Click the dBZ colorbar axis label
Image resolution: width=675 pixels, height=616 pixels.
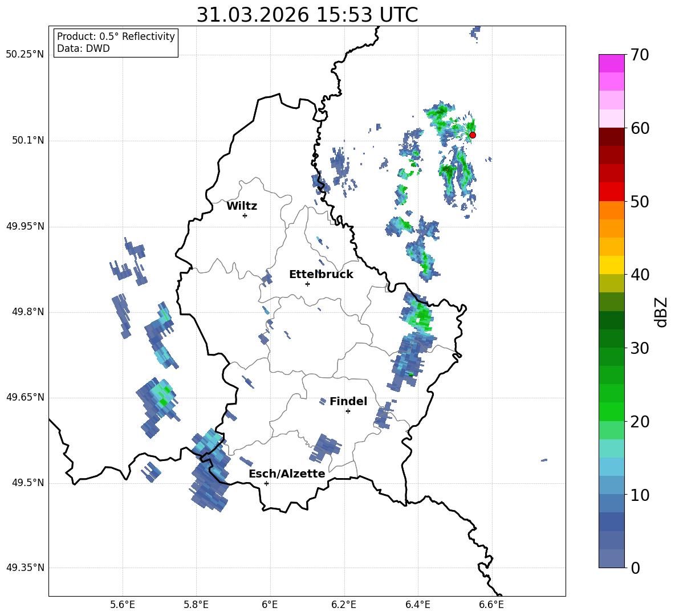tap(662, 312)
